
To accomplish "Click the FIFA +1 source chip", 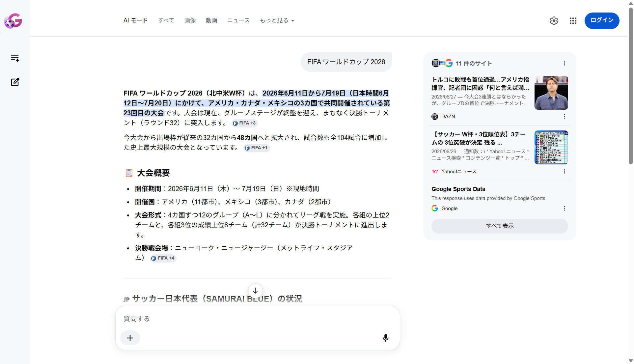I will point(257,148).
